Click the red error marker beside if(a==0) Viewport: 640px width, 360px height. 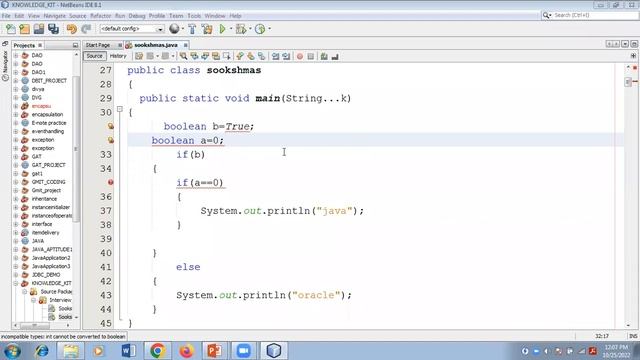(x=111, y=182)
